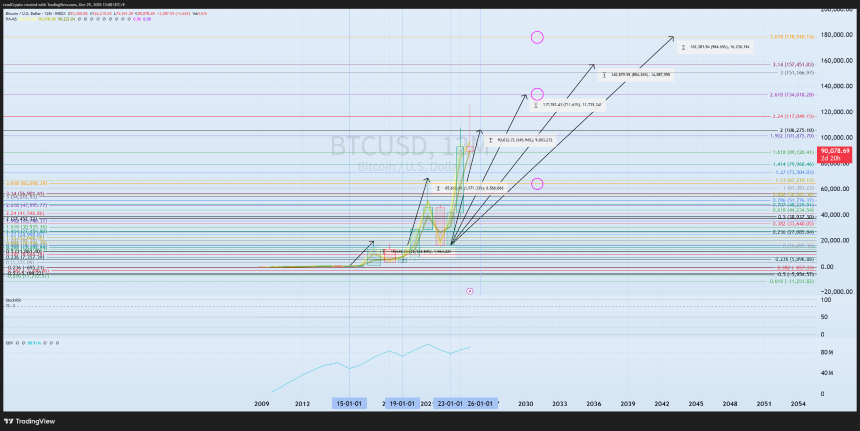The width and height of the screenshot is (860, 431).
Task: Click 2030 on the time axis
Action: (x=525, y=404)
